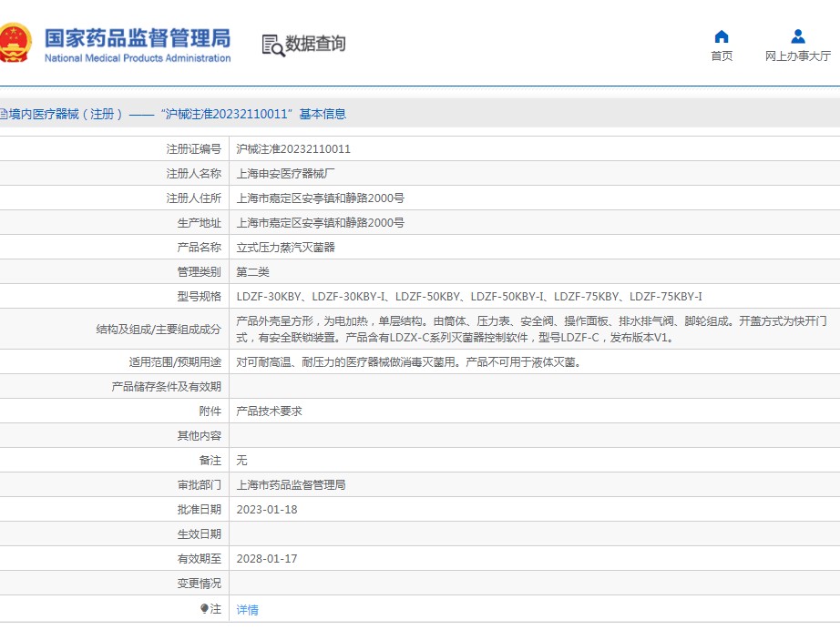Viewport: 840px width, 630px height.
Task: Click the 产品名称 label
Action: point(199,248)
